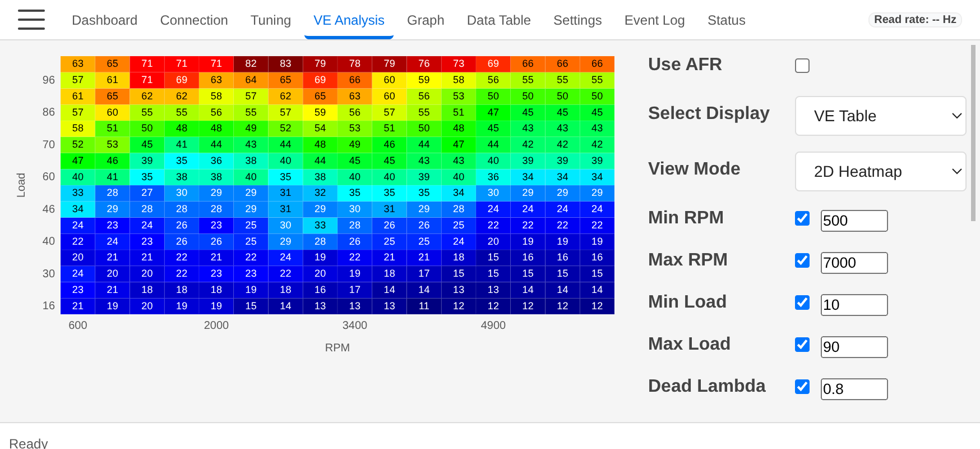The width and height of the screenshot is (980, 449).
Task: Turn off the Dead Lambda checkbox
Action: [x=802, y=387]
